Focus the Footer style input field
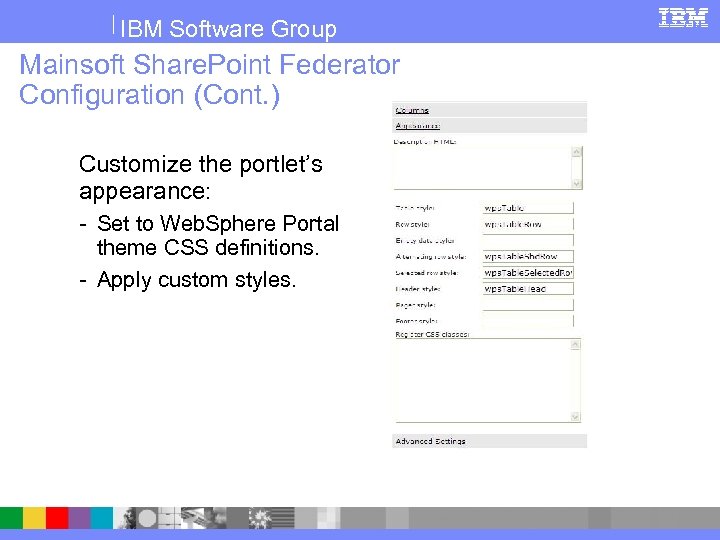Image resolution: width=720 pixels, height=540 pixels. (x=528, y=320)
